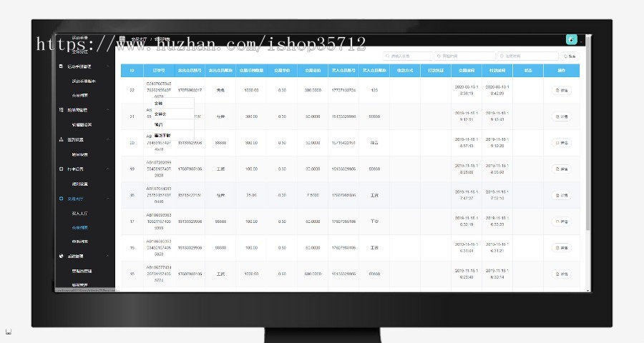Click the bar-chart icon sidebar group
Screen dimensions: 644x343
(62, 139)
